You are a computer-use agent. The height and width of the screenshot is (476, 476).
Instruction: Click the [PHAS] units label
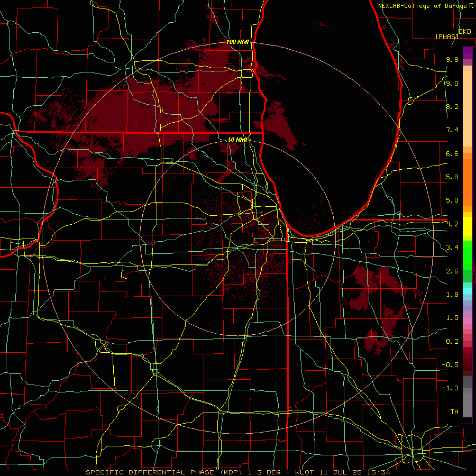(447, 36)
